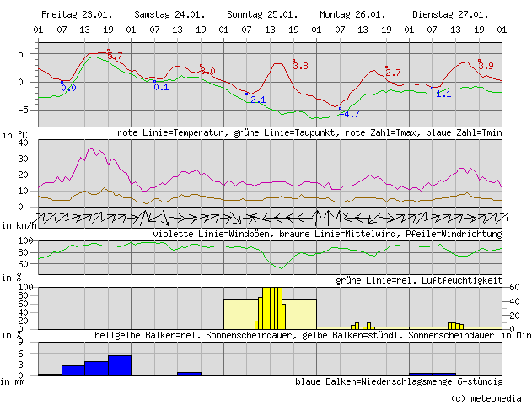Click the blue Tmin value 0.0
The width and height of the screenshot is (532, 405).
68,88
